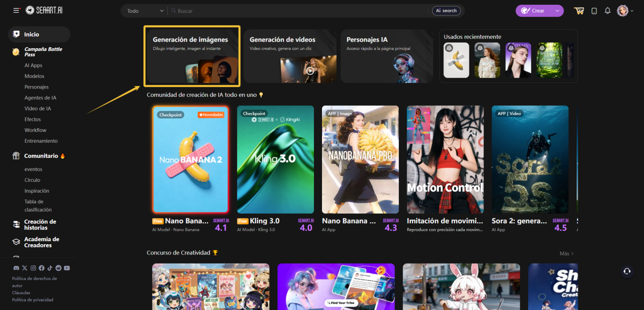The height and width of the screenshot is (310, 644).
Task: Open the Generación de videos card
Action: tap(290, 56)
